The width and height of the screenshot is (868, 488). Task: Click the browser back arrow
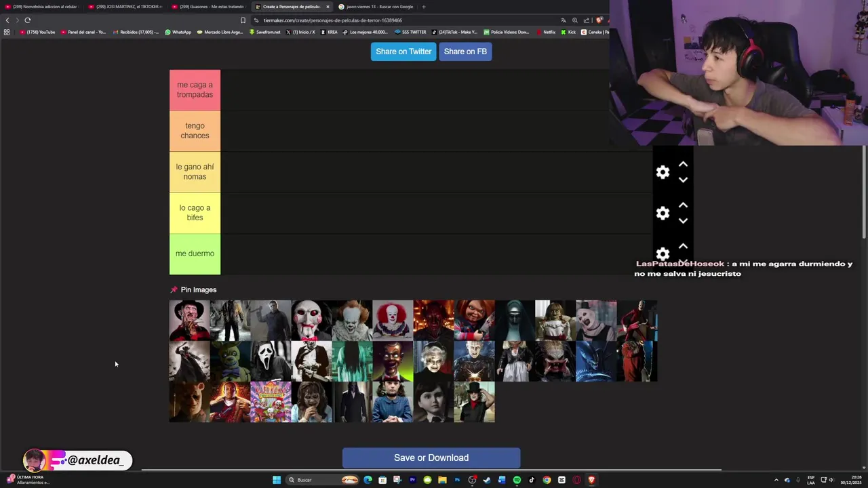[7, 20]
